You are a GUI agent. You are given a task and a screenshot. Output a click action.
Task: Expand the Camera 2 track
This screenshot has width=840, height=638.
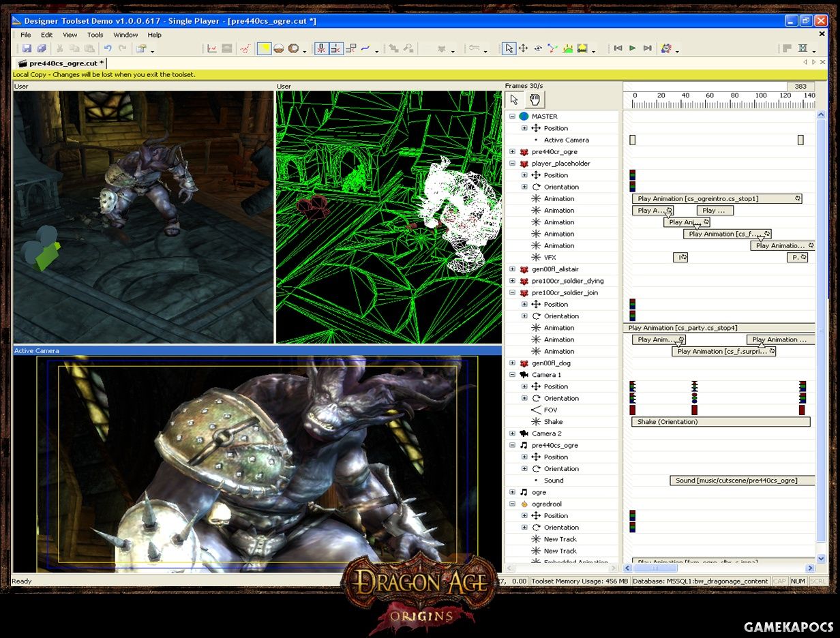pos(512,434)
